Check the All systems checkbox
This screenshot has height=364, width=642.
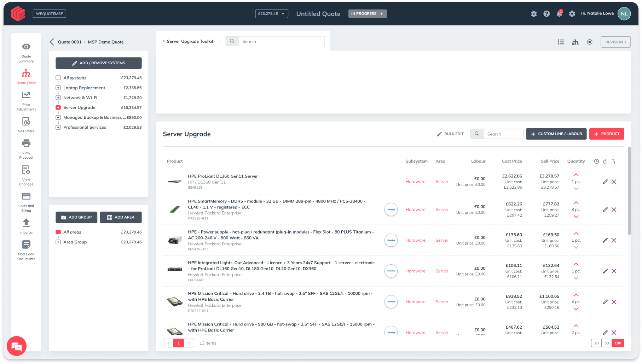(58, 78)
